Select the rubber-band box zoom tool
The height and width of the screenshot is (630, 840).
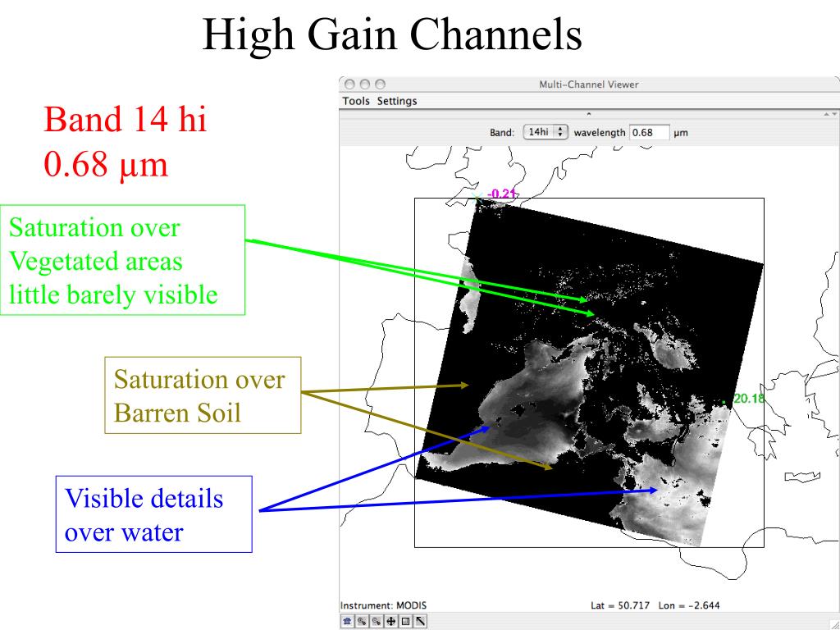point(405,622)
